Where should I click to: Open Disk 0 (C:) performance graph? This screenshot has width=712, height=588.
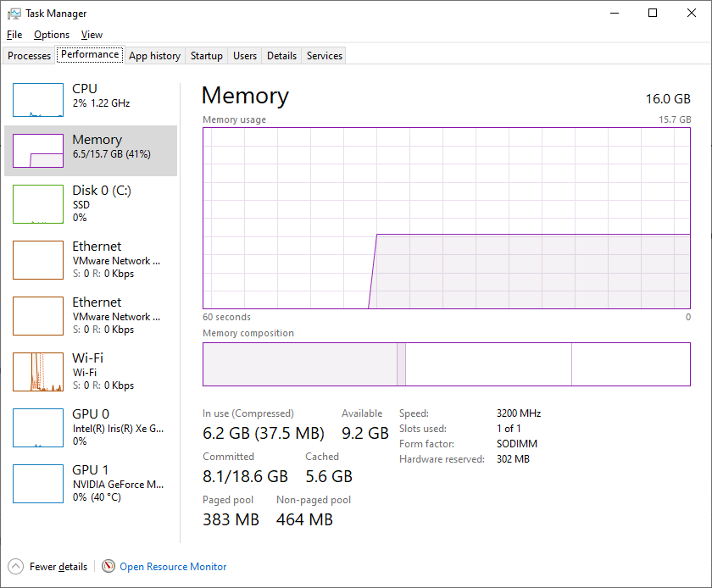(38, 204)
